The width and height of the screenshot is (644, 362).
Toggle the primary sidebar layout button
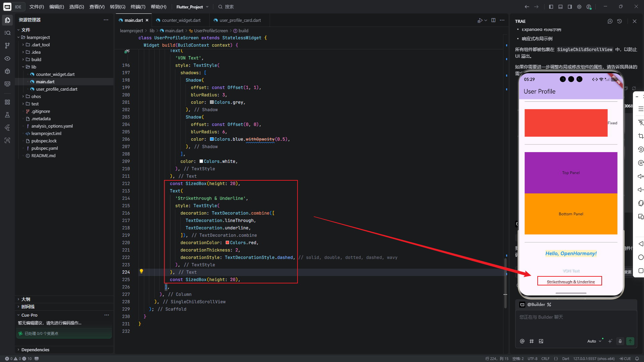[551, 7]
